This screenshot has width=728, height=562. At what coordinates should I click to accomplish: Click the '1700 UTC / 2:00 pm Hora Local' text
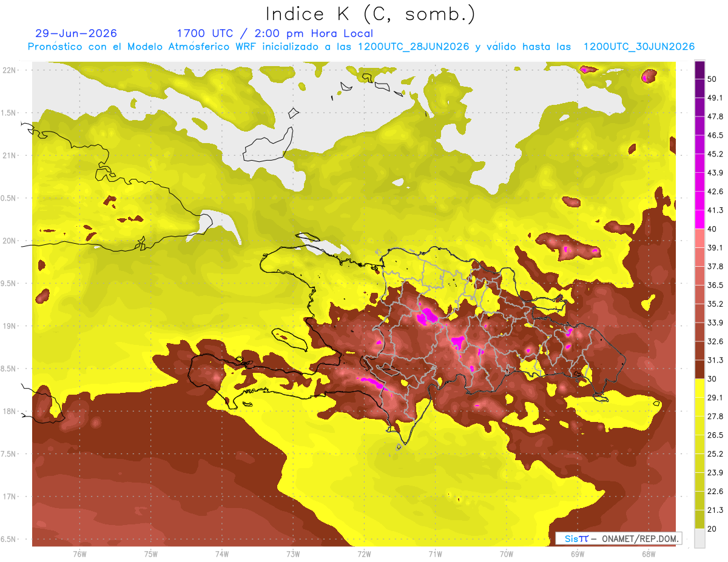[x=275, y=33]
